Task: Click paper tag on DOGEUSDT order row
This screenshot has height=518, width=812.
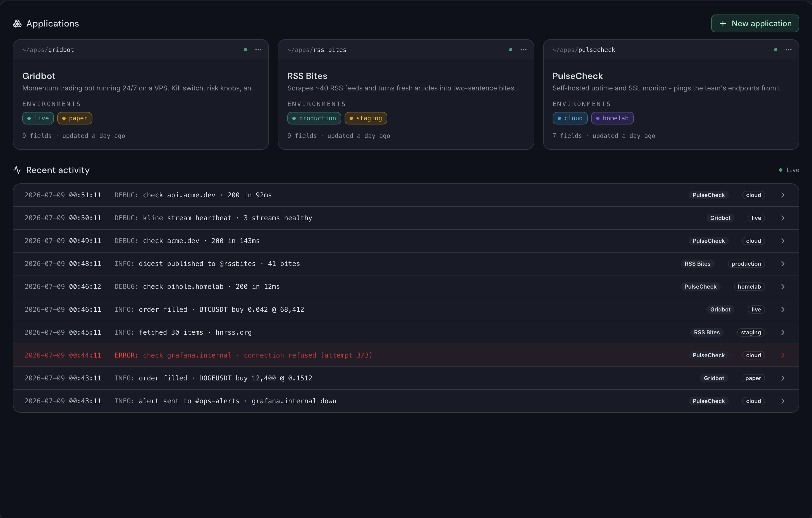Action: point(753,378)
